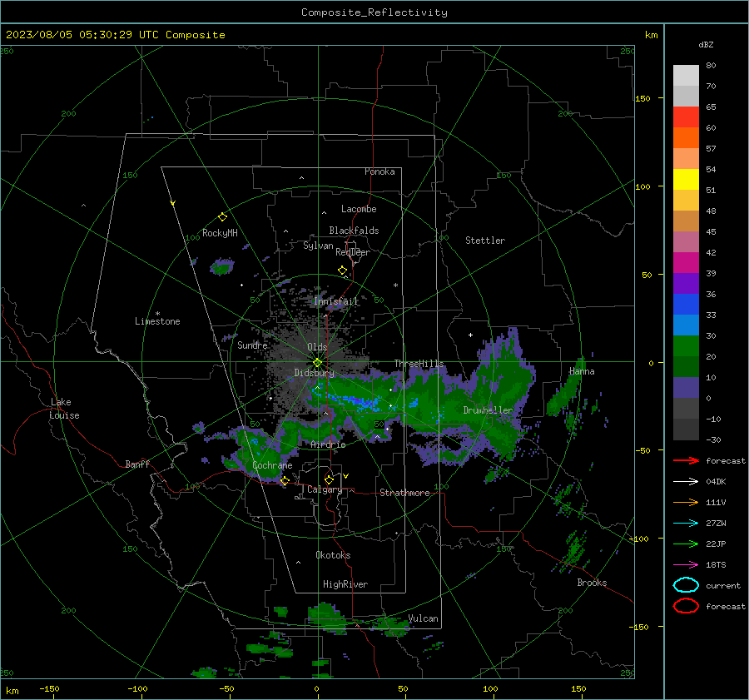Click the red forecast arrow in legend

(686, 460)
